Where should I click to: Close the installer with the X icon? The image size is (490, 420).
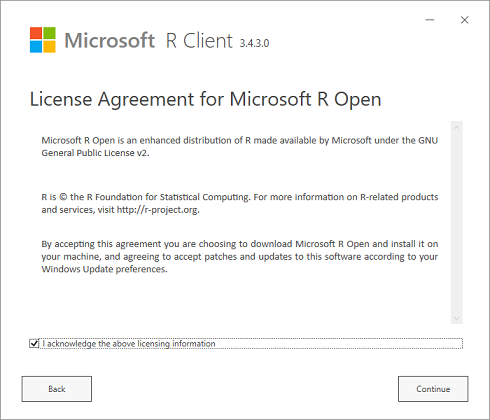click(464, 20)
